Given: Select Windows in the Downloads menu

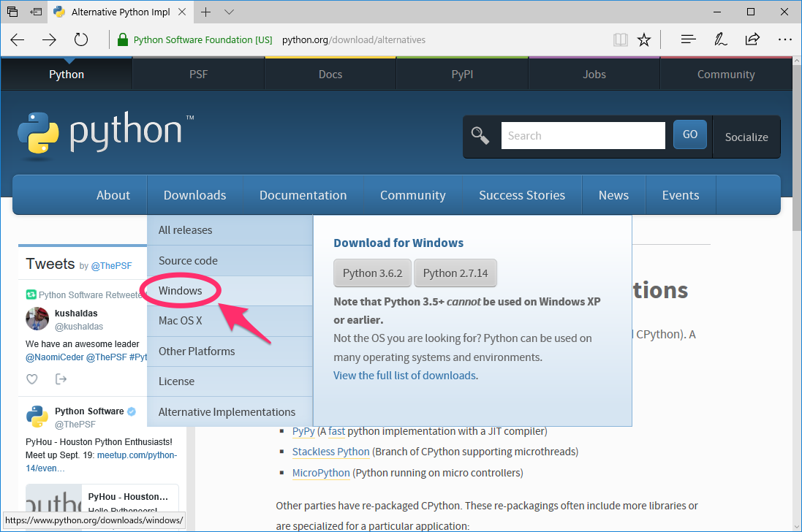Looking at the screenshot, I should 180,290.
